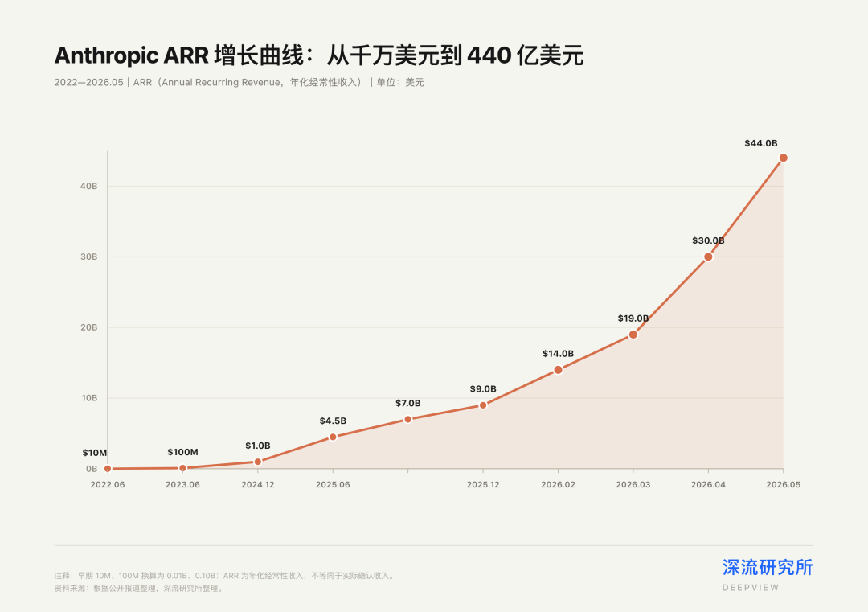Viewport: 868px width, 612px height.
Task: Click the '$30.0B' value label
Action: [x=708, y=241]
